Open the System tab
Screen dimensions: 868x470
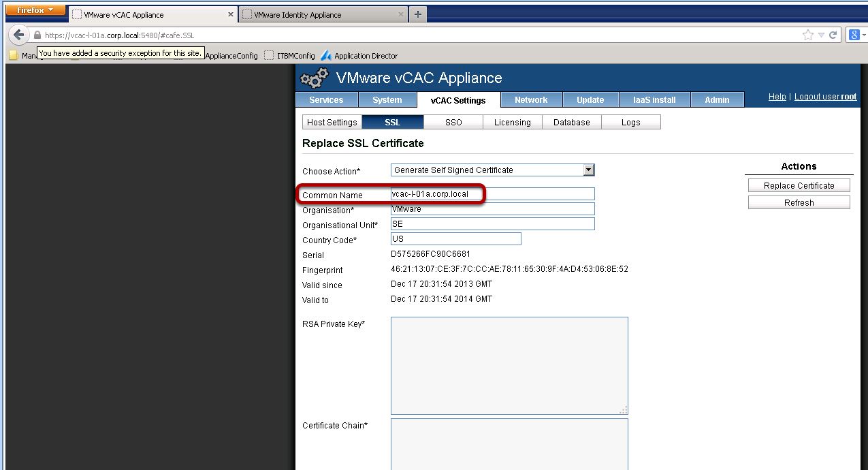coord(387,100)
